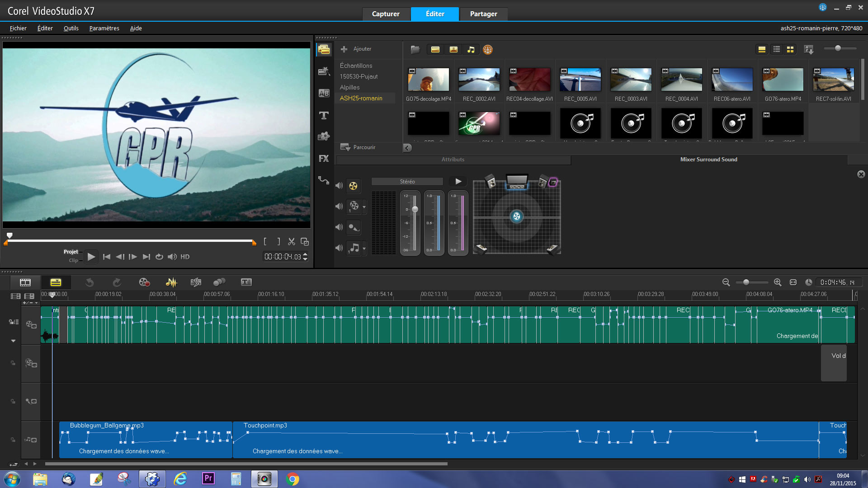
Task: Open the Media library panel
Action: (324, 50)
